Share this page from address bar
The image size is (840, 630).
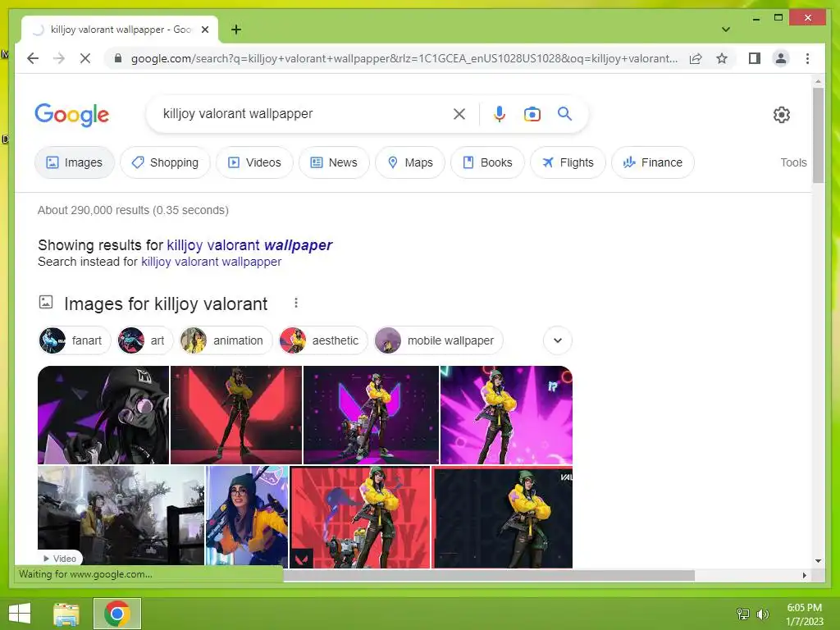point(696,58)
